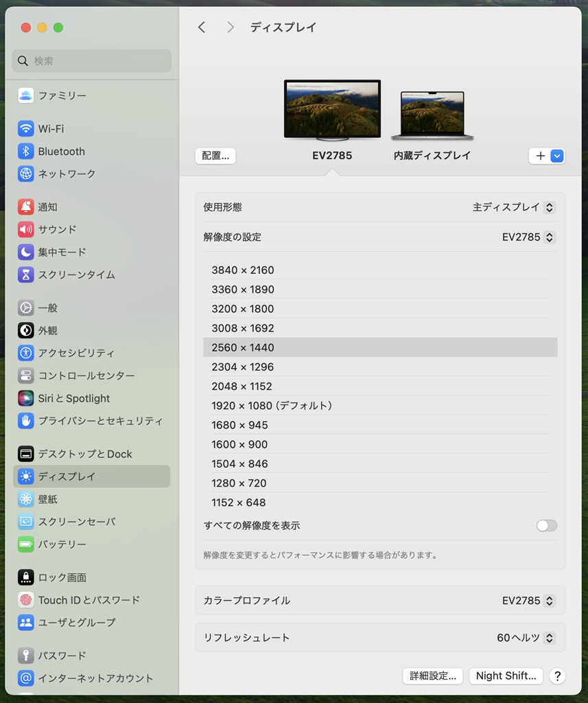The image size is (588, 703).
Task: Select resolution 2560 × 1440
Action: [380, 347]
